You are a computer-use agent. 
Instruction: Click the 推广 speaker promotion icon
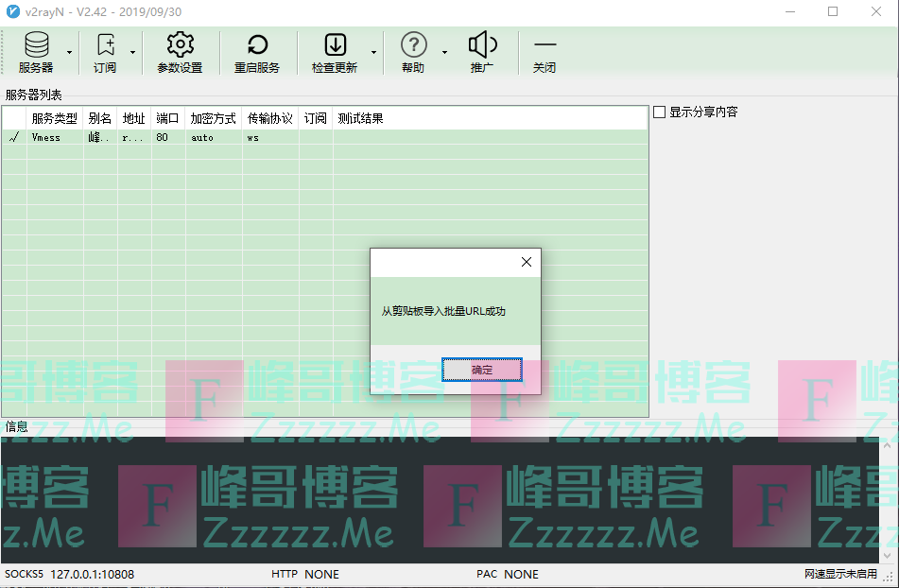pyautogui.click(x=482, y=44)
